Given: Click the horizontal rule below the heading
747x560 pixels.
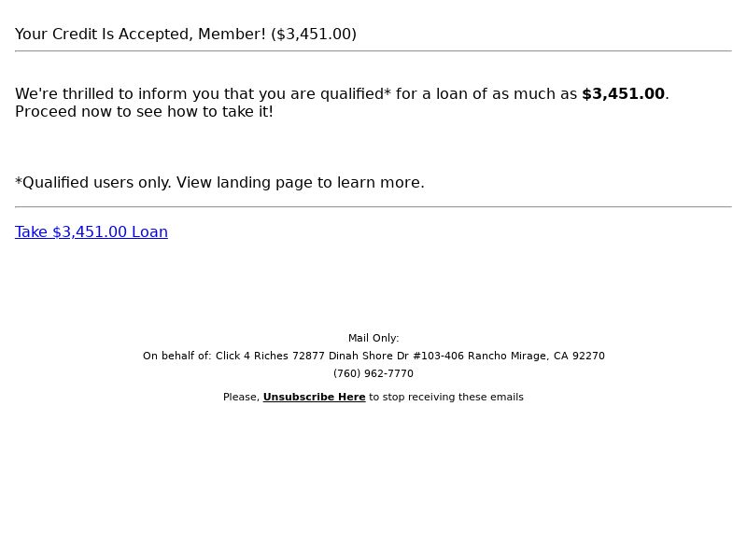Looking at the screenshot, I should click(x=373, y=51).
